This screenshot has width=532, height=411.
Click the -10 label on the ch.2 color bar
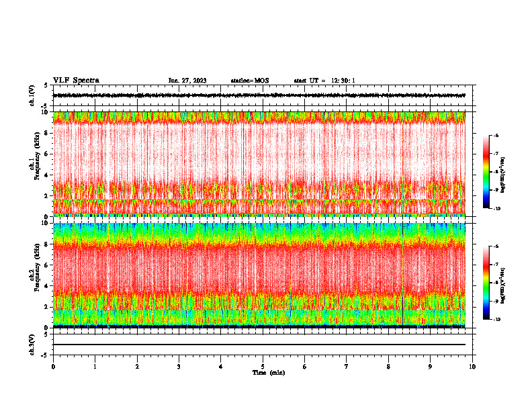point(496,320)
